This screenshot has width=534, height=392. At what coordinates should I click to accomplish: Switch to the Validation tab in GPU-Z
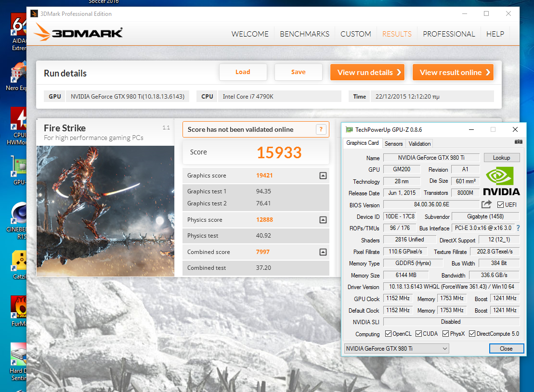[419, 144]
